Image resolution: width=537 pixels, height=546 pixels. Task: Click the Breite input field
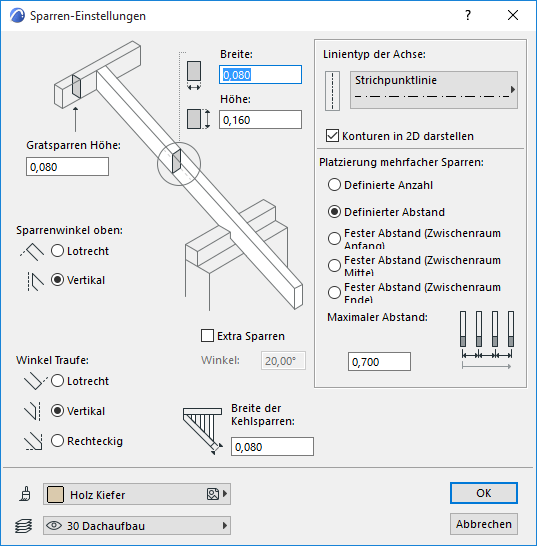coord(260,75)
